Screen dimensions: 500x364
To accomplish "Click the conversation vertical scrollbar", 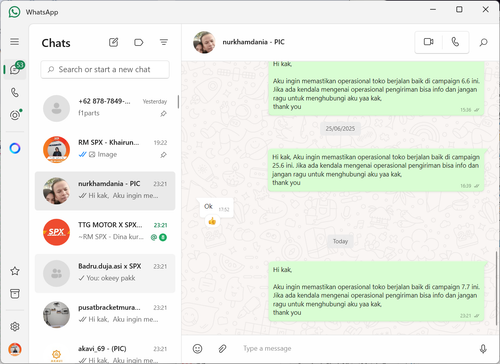I will coord(496,288).
